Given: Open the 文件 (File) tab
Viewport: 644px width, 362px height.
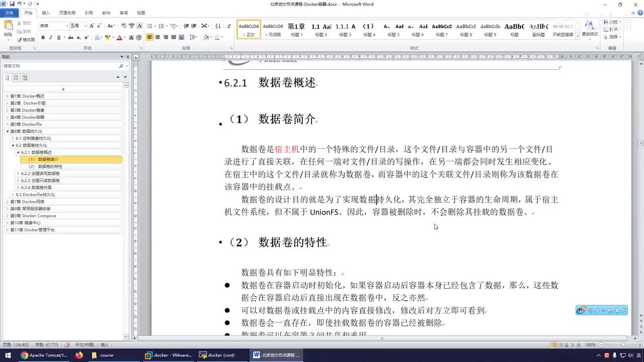Looking at the screenshot, I should (x=9, y=13).
